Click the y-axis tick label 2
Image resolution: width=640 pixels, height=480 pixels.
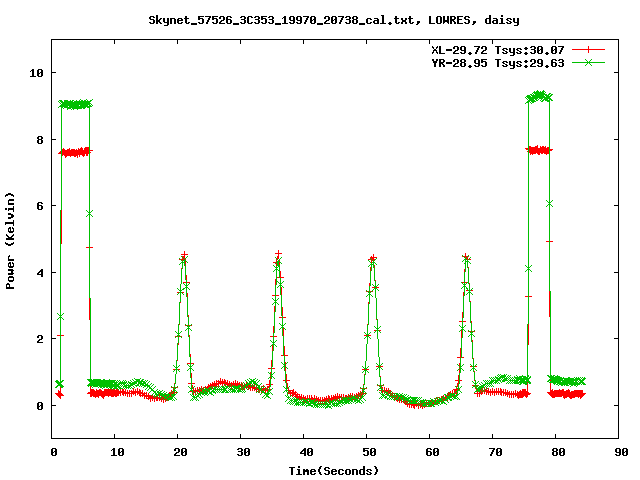point(39,339)
